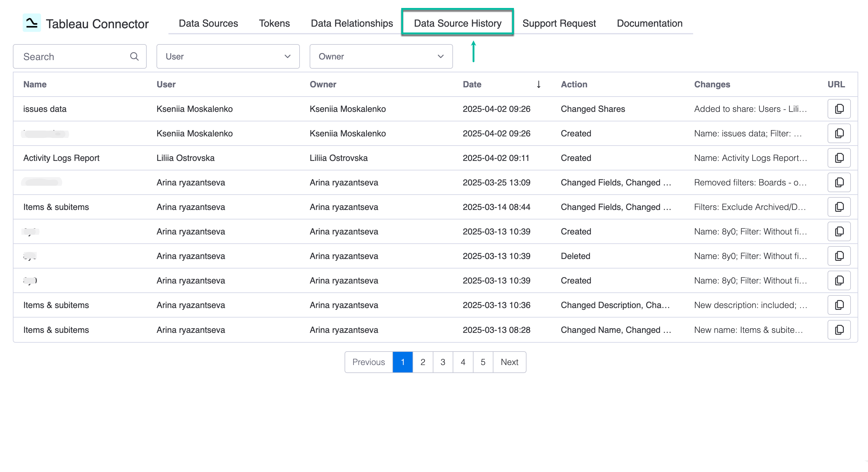This screenshot has height=472, width=868.
Task: Click inside the Search input field
Action: coord(67,56)
